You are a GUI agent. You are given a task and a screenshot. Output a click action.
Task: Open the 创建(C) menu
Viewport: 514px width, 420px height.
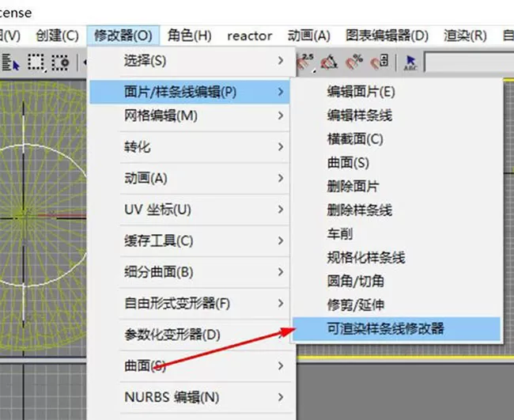pos(58,36)
